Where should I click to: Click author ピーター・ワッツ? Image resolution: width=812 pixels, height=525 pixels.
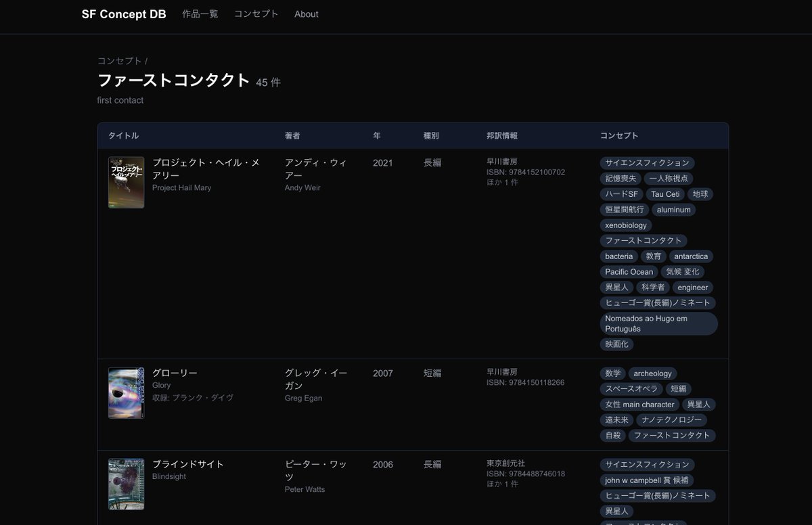(316, 470)
